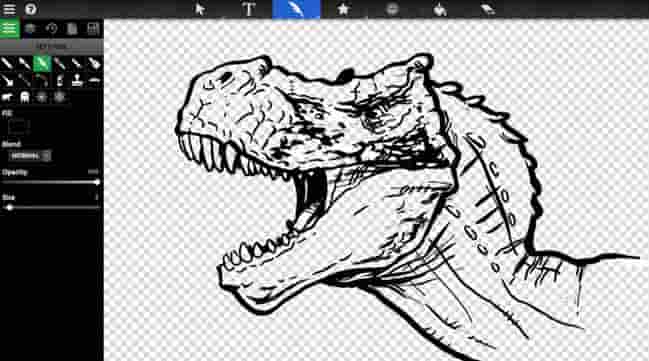
Task: Click the Size value field
Action: tap(96, 197)
